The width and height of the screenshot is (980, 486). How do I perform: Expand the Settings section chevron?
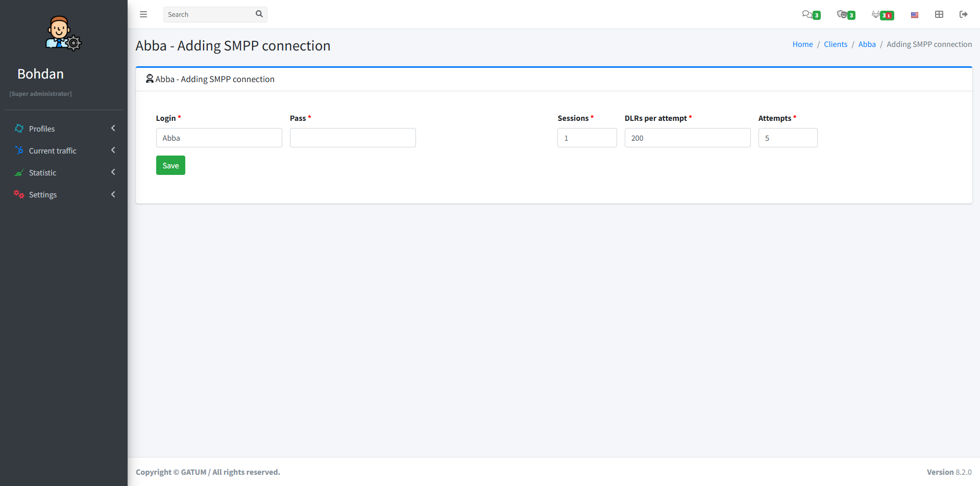pyautogui.click(x=113, y=194)
